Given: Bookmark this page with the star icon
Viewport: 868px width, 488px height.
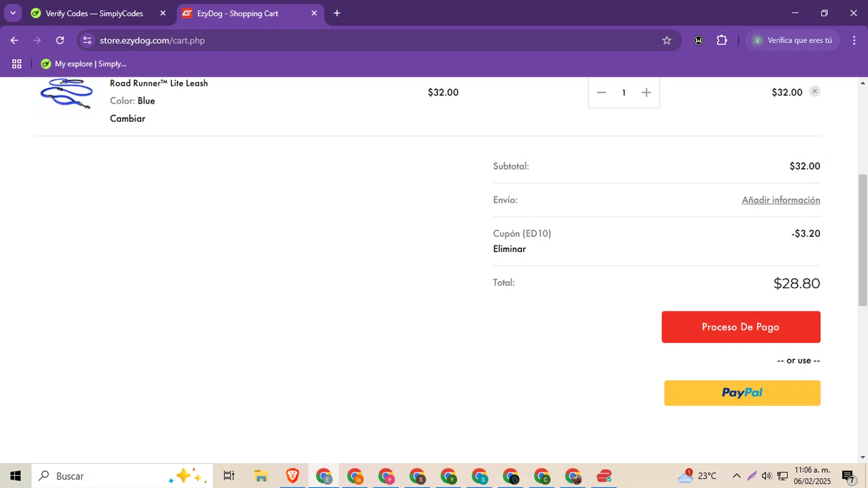Looking at the screenshot, I should (x=667, y=41).
